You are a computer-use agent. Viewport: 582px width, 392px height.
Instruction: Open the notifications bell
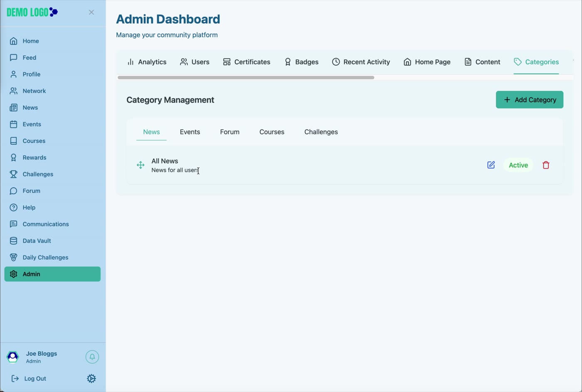tap(92, 357)
